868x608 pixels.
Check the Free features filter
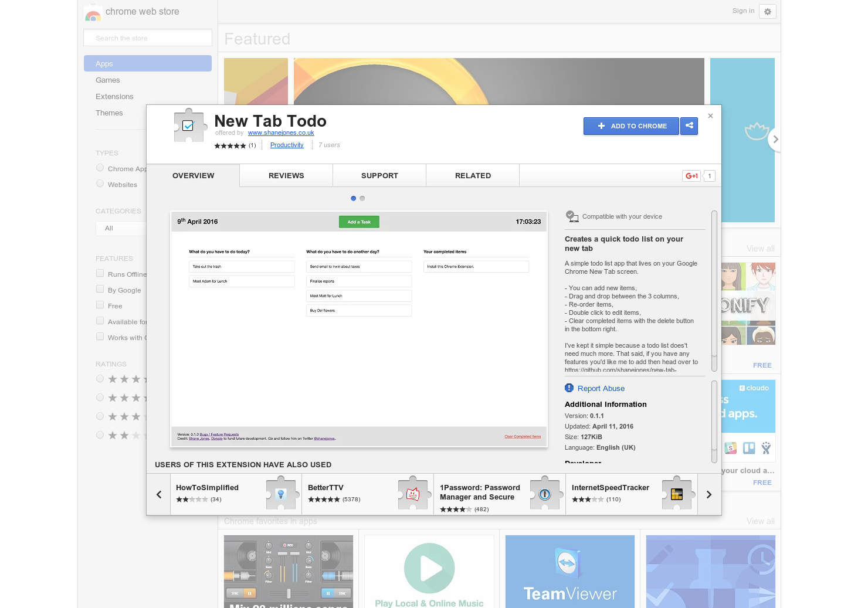click(x=100, y=304)
